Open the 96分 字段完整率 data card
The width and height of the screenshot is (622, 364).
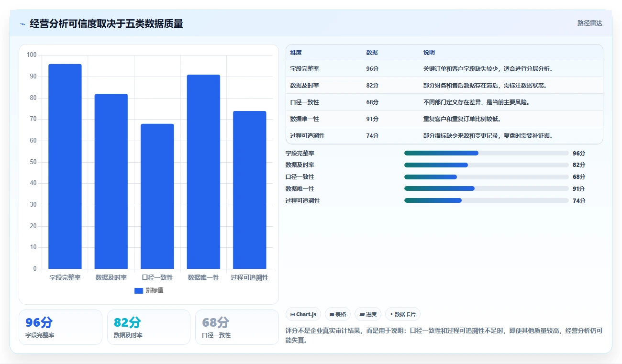point(60,327)
